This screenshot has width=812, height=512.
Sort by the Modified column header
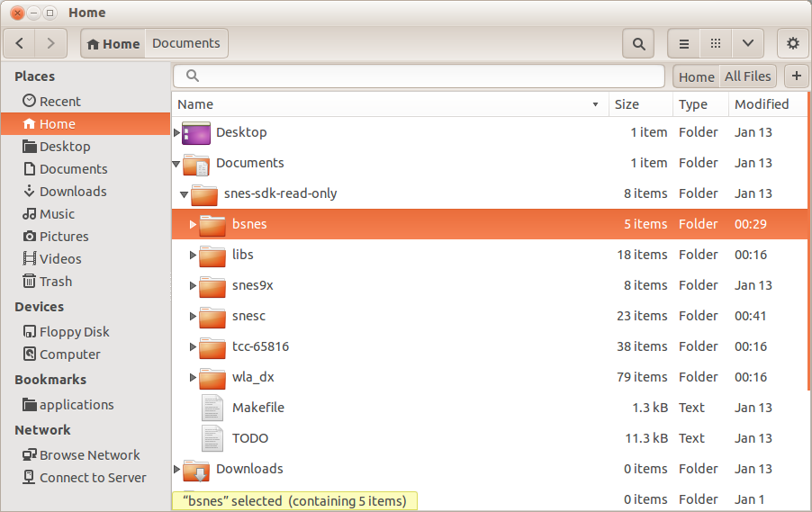[761, 104]
